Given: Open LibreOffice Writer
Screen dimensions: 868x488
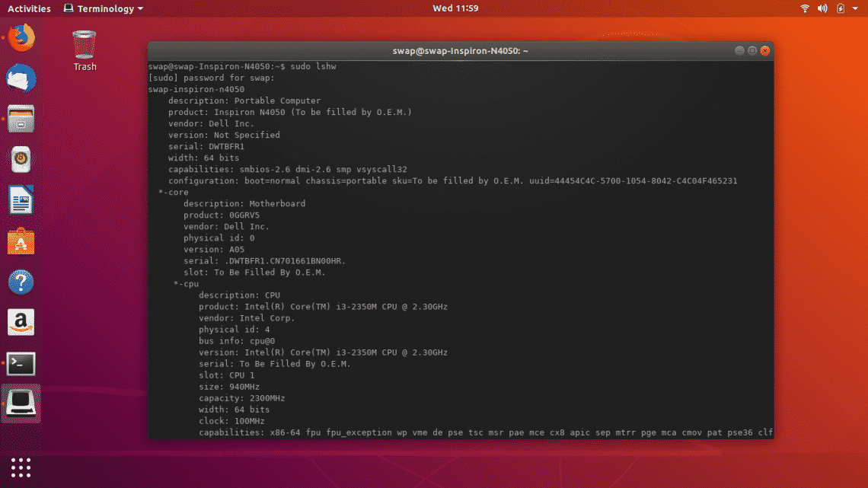Looking at the screenshot, I should click(x=21, y=200).
